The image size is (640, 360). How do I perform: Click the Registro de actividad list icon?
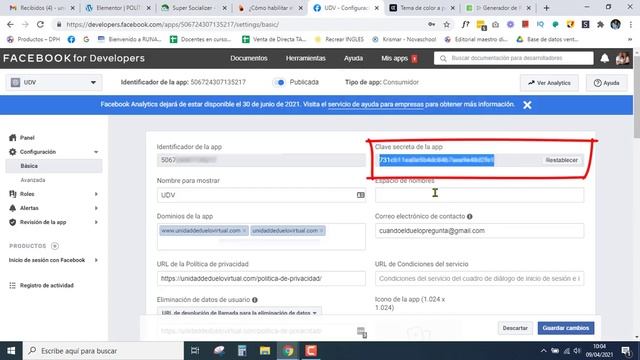13,285
